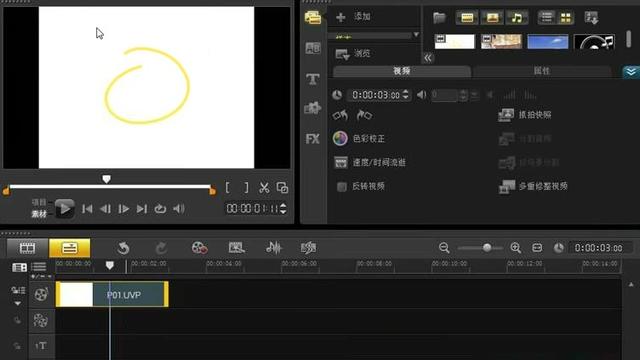The height and width of the screenshot is (360, 640).
Task: Open 多重修整视频 multi-trim video
Action: [533, 187]
